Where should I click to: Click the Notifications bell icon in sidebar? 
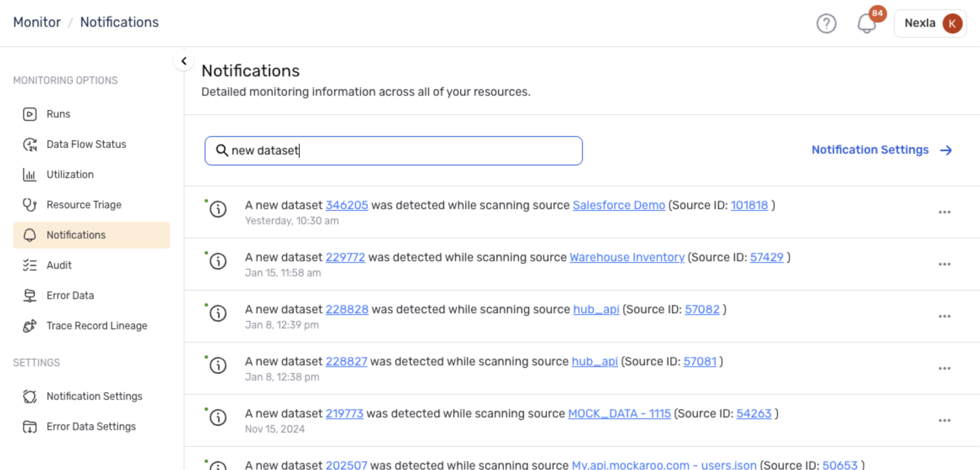coord(30,235)
